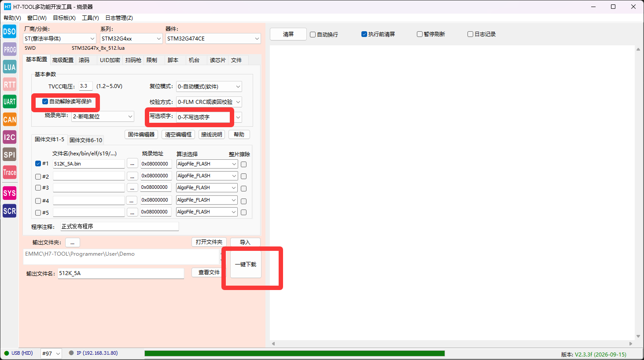Click the 一键下载 button
644x360 pixels.
coord(246,264)
